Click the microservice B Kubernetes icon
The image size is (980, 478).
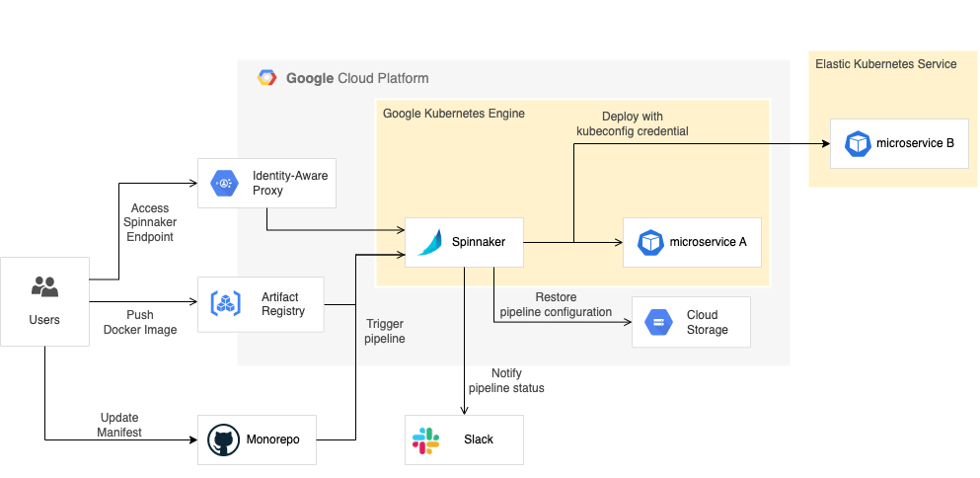coord(858,144)
